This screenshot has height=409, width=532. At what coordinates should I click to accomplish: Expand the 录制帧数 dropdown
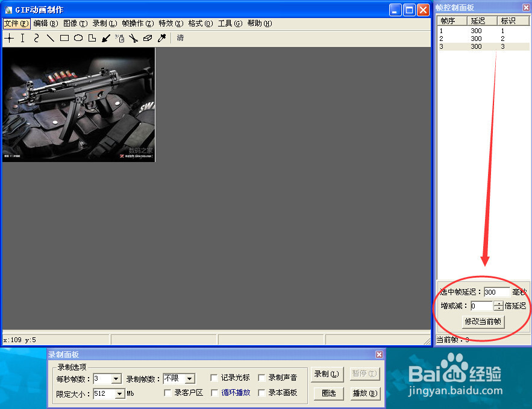coord(190,378)
